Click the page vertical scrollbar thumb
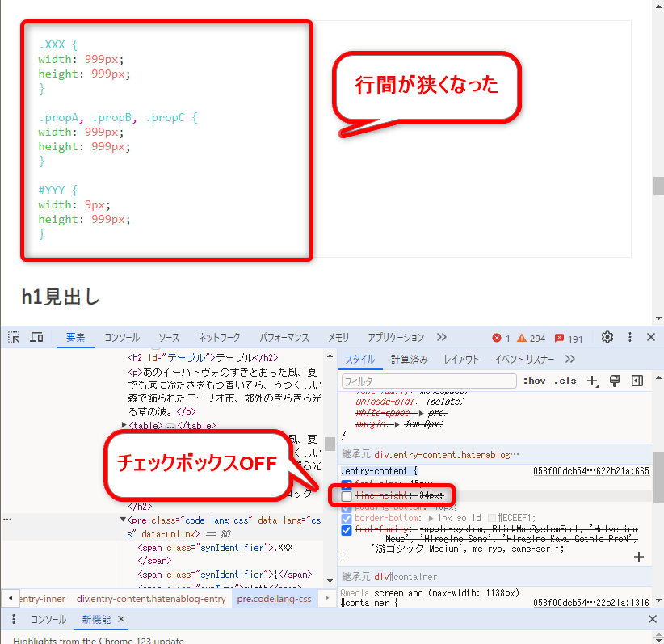 [658, 186]
